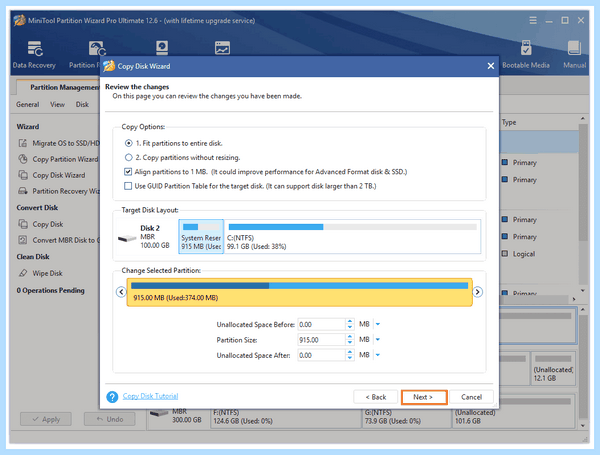
Task: Click stepper of Unallocated Space After
Action: 350,355
